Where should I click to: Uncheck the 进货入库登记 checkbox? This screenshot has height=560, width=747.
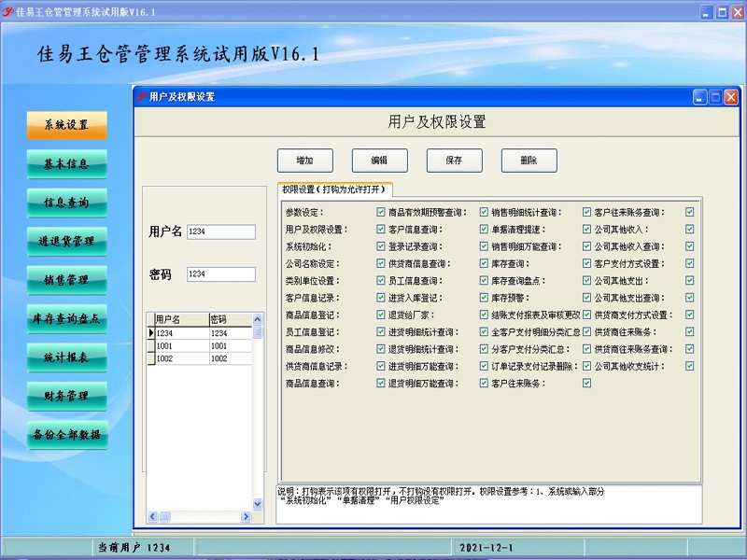(484, 298)
